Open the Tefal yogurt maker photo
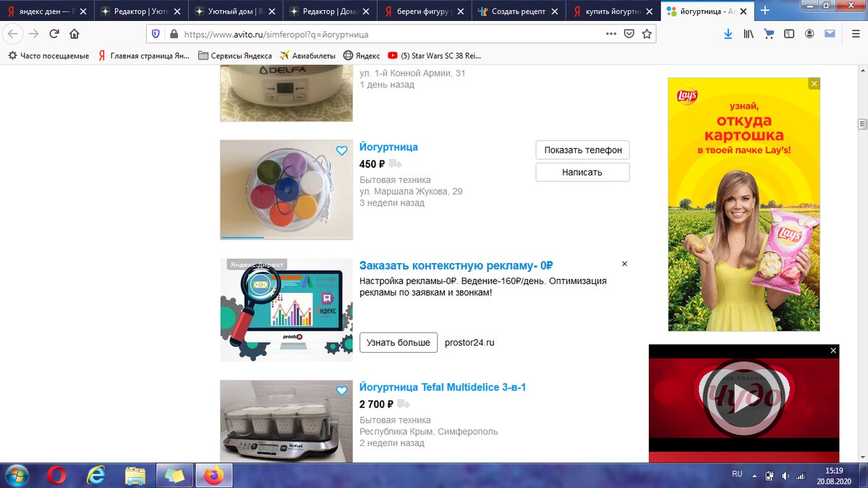Viewport: 868px width, 488px height. click(286, 421)
